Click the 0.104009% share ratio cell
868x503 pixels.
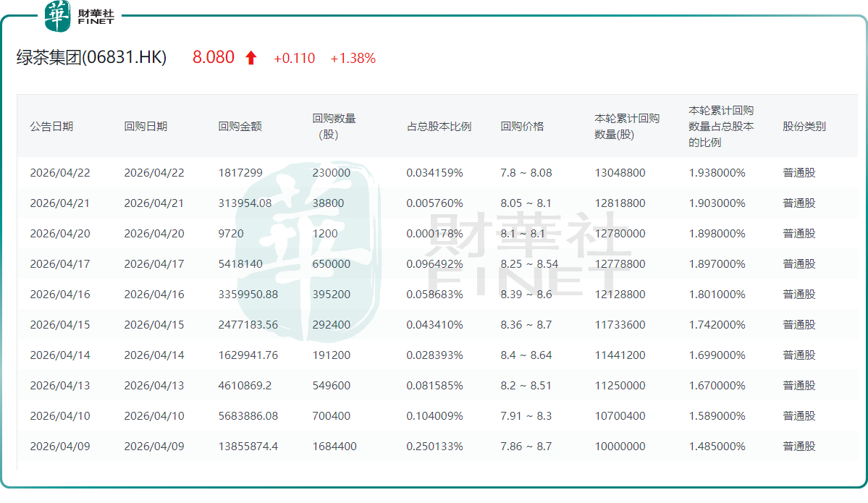coord(434,416)
